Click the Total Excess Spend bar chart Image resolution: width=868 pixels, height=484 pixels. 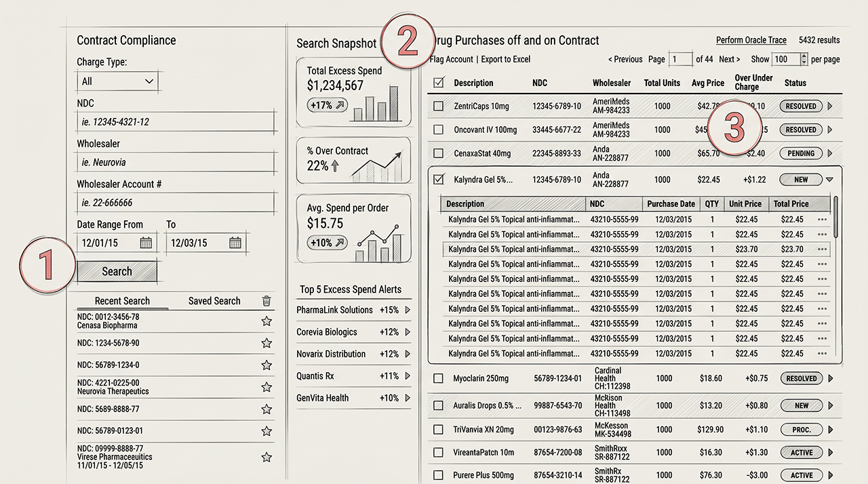click(376, 103)
